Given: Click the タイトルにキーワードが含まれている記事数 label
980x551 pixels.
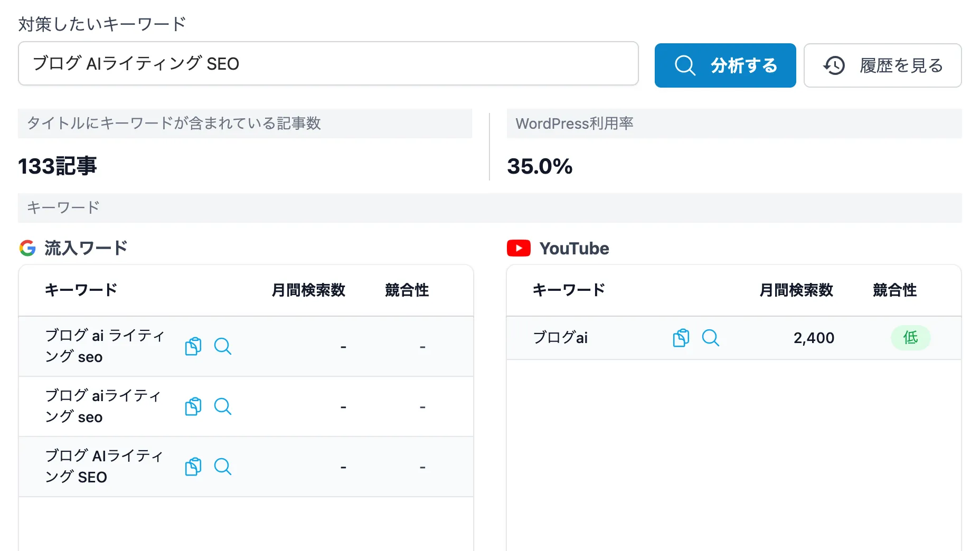Looking at the screenshot, I should pyautogui.click(x=174, y=123).
